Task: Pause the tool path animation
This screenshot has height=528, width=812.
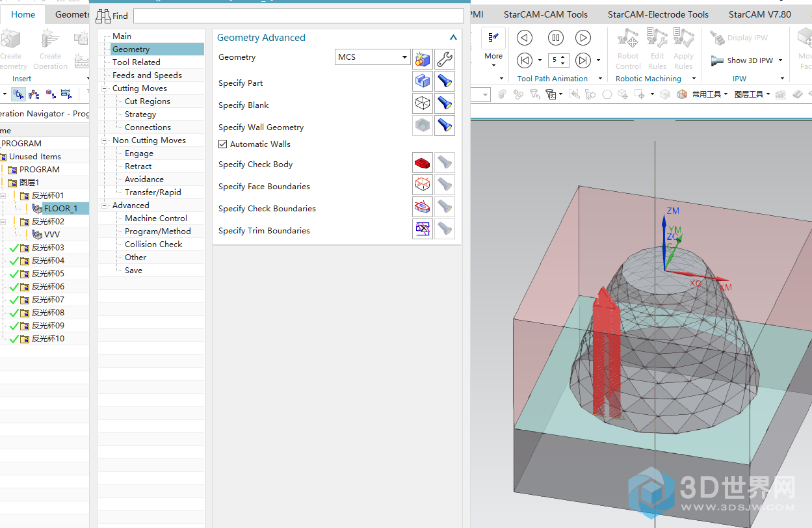Action: 555,38
